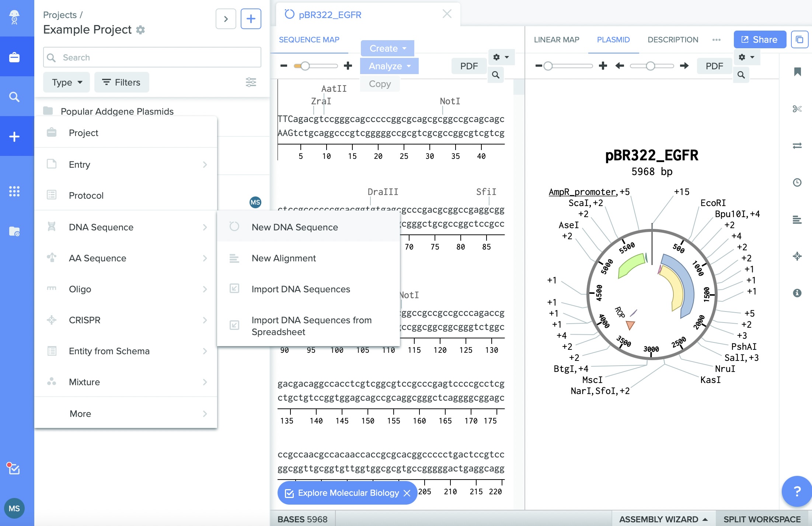
Task: Open the Type dropdown filter
Action: [67, 82]
